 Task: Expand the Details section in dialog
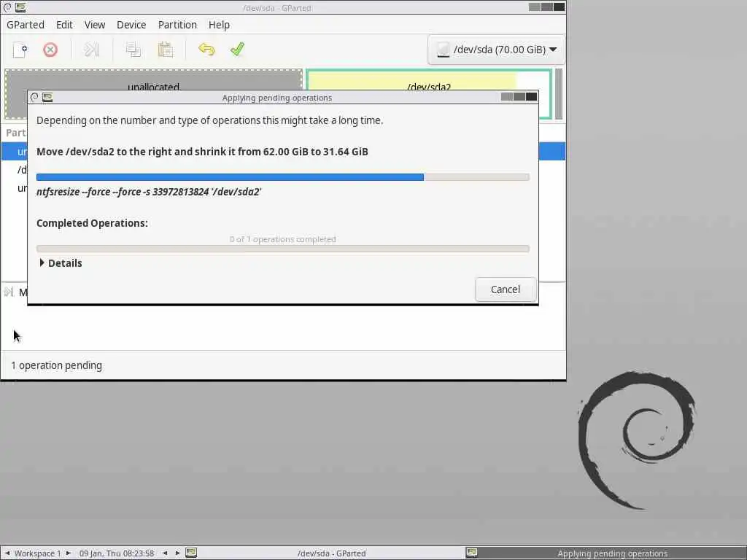click(x=61, y=262)
